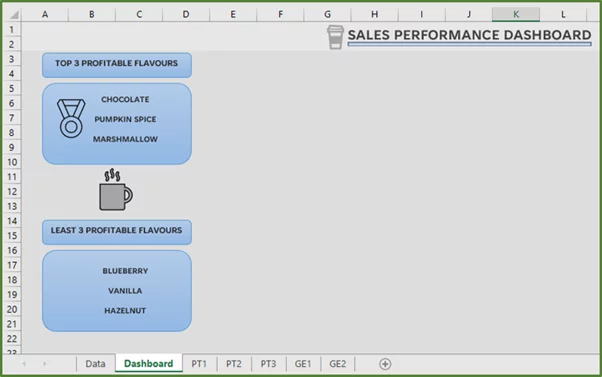This screenshot has width=602, height=377.
Task: Switch to the Data sheet tab
Action: 95,364
